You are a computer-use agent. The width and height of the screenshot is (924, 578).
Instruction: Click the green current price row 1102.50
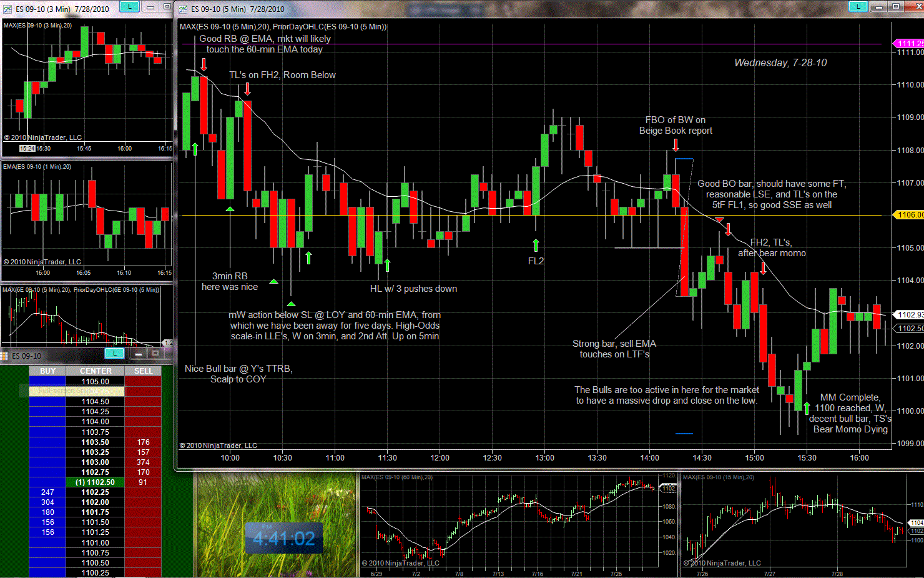tap(96, 482)
